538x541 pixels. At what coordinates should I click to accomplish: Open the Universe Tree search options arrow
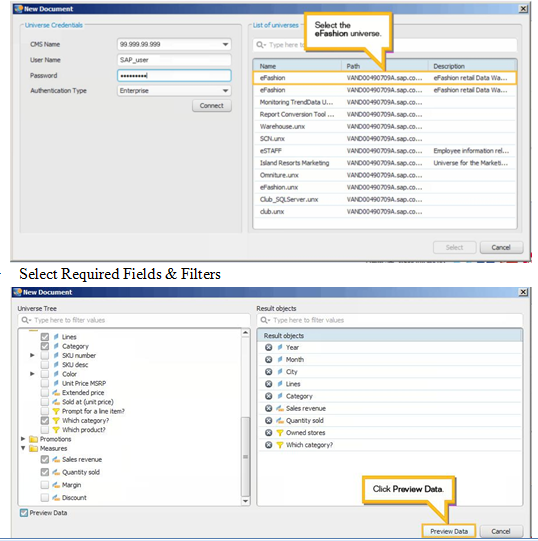(x=30, y=321)
